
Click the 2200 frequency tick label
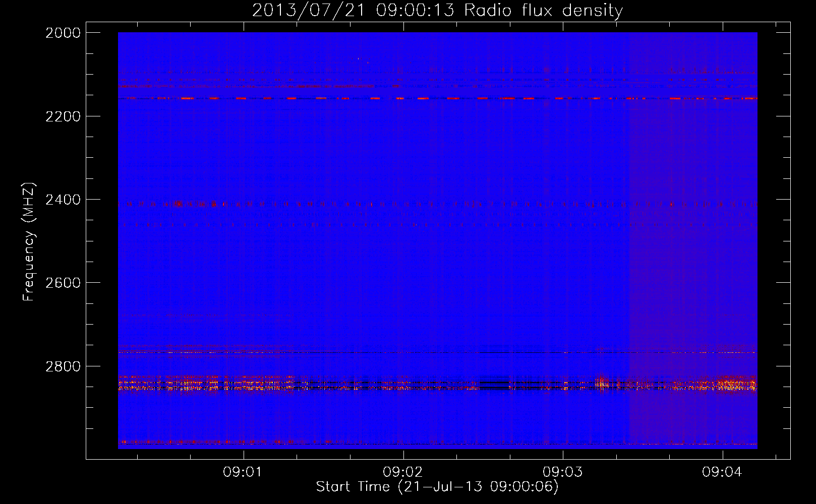pyautogui.click(x=63, y=116)
